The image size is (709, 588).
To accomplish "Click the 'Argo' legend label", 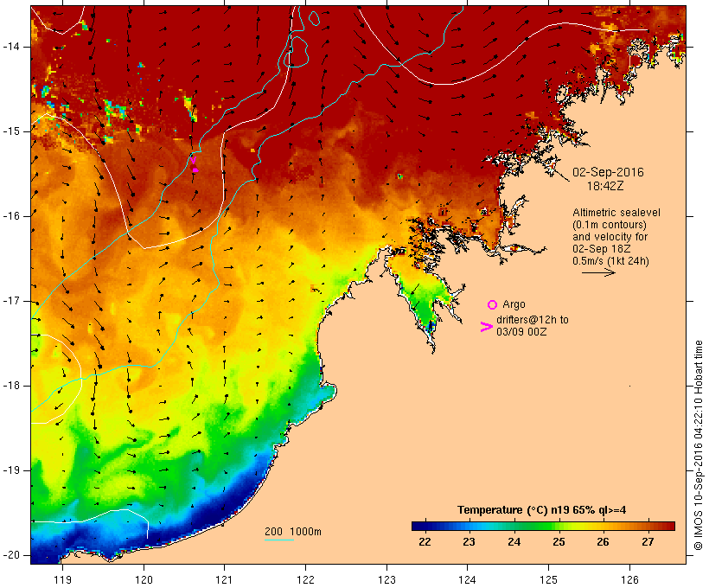I will coord(514,304).
